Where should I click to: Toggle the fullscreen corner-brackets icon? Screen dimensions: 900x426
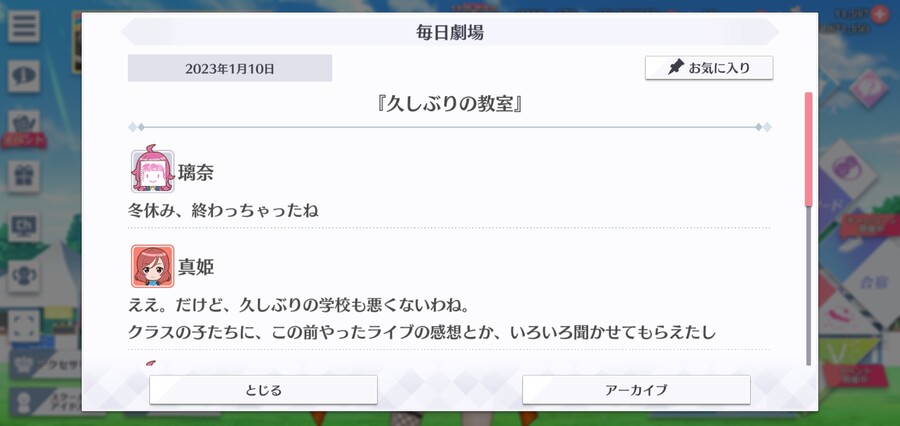tap(24, 326)
